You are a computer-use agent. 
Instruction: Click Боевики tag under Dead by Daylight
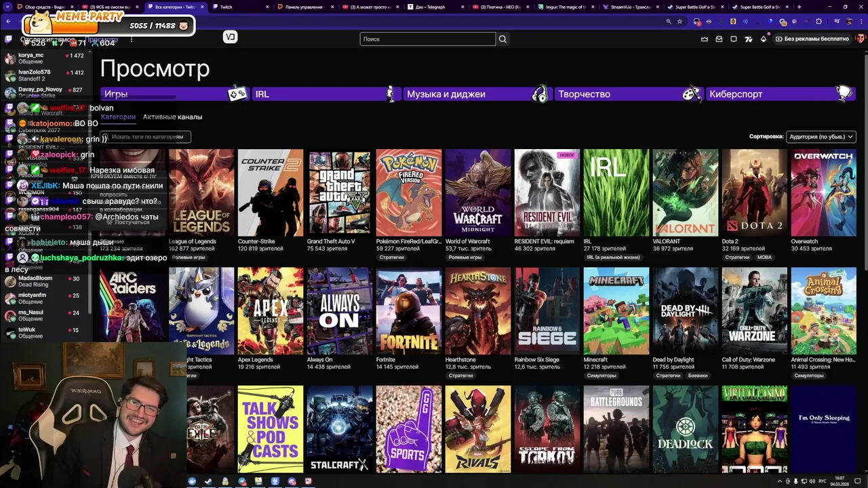click(698, 375)
